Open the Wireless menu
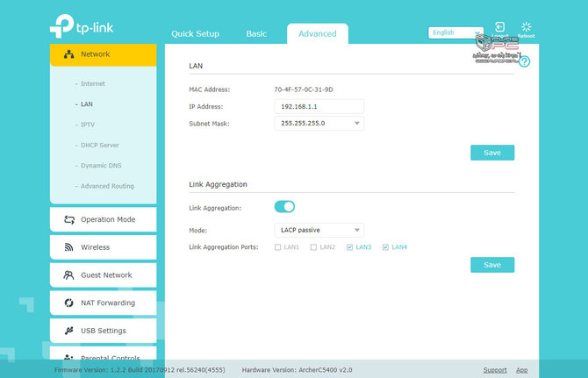The image size is (588, 378). (x=104, y=247)
